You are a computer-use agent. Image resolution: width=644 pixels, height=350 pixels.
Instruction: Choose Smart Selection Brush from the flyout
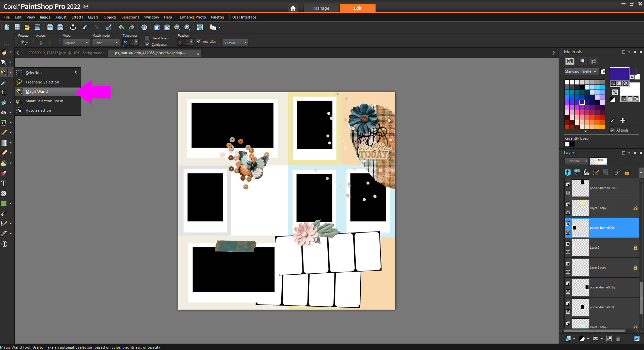coord(44,101)
